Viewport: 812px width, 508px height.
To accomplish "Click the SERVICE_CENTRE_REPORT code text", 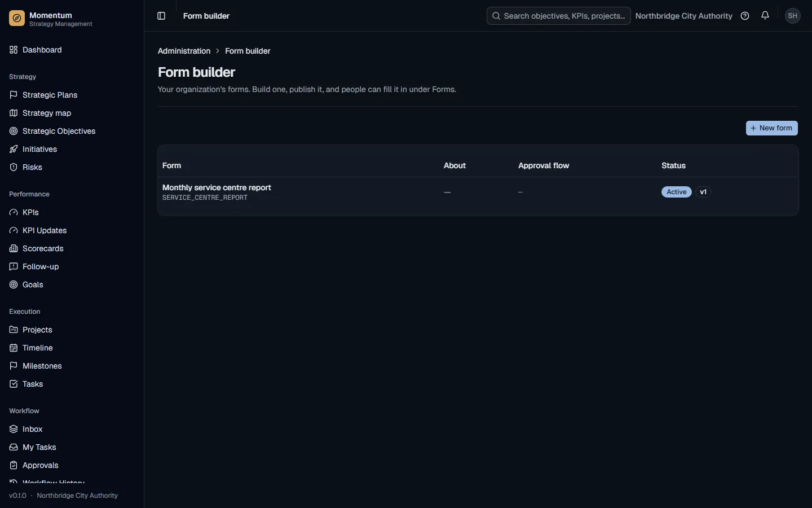I will pos(205,198).
